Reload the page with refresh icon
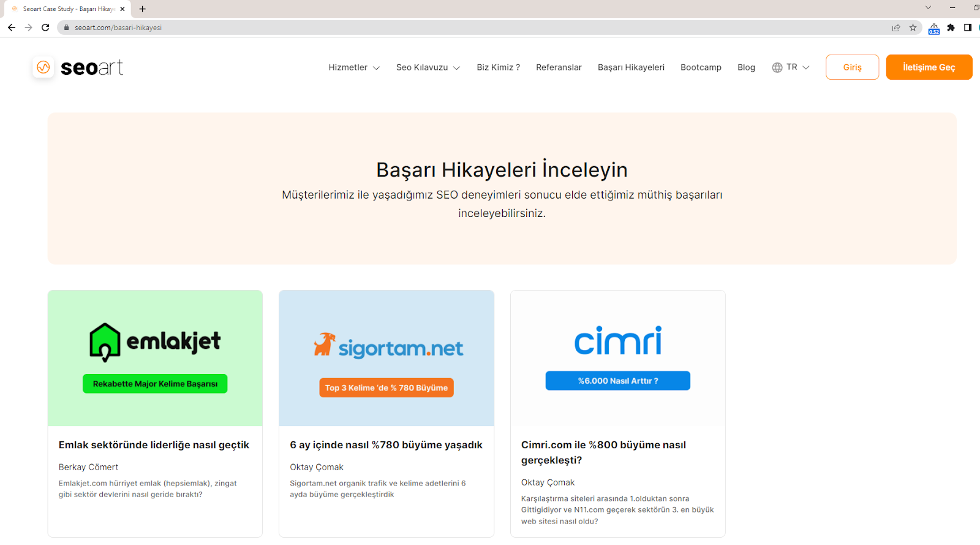This screenshot has height=545, width=980. (45, 28)
